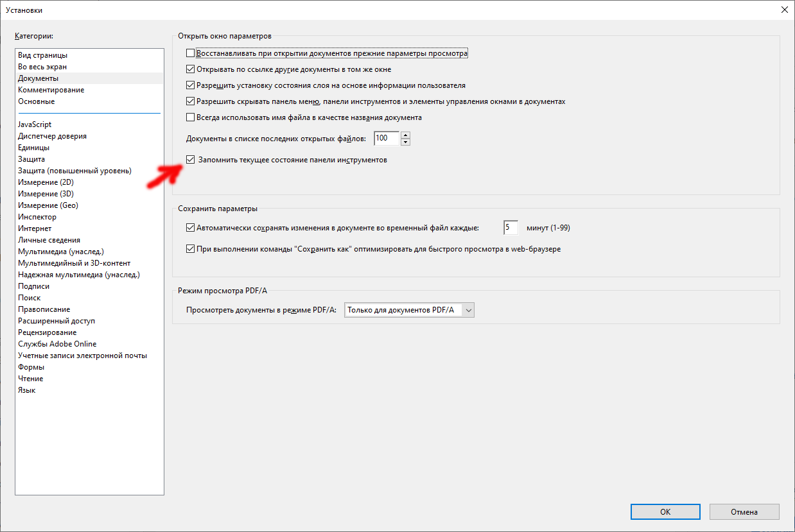
Task: Enable 'Всегда использовать имя файла' checkbox
Action: (x=190, y=117)
